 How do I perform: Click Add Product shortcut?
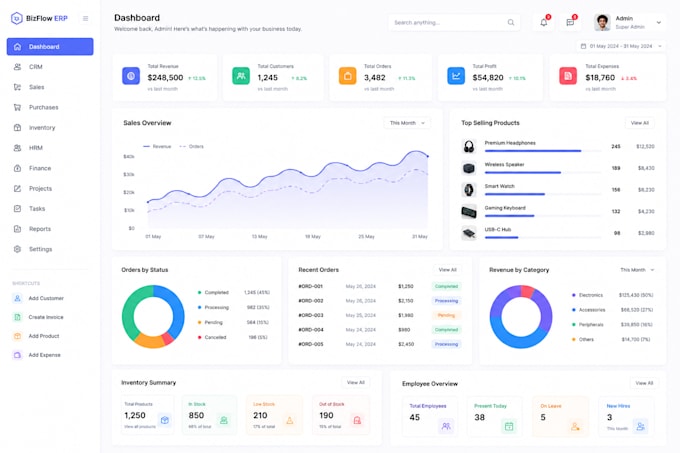coord(36,336)
